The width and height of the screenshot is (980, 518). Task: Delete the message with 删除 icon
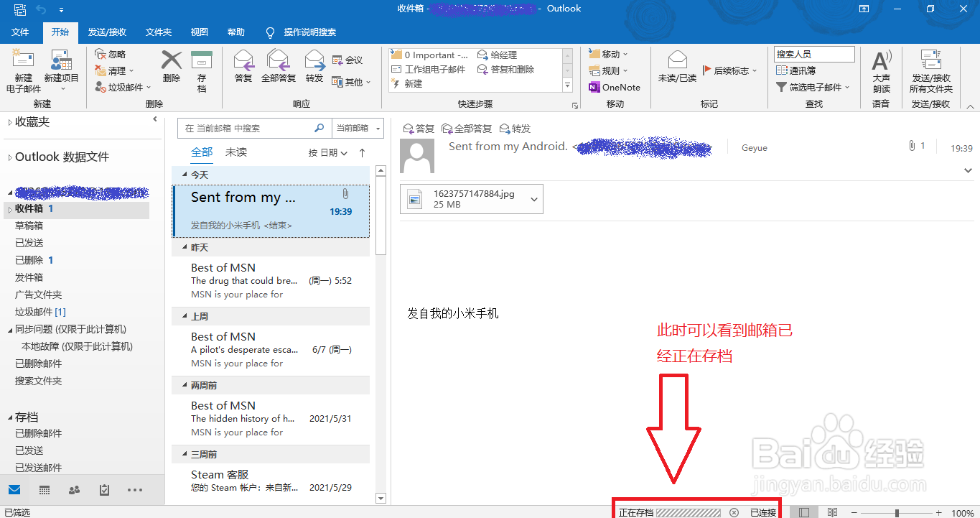coord(172,67)
